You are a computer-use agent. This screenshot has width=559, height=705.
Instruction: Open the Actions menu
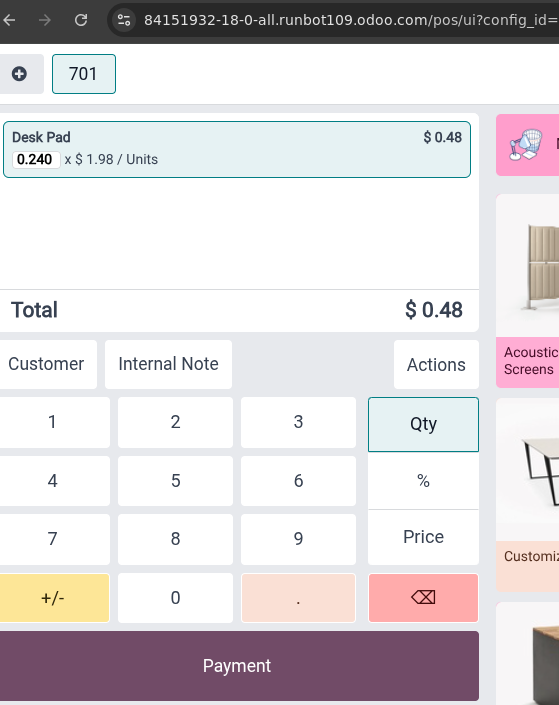coord(436,365)
